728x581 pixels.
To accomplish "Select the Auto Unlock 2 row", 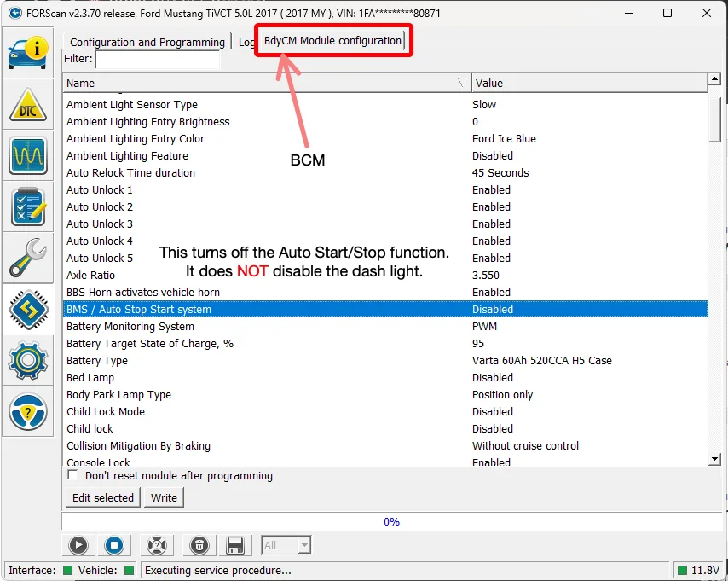I will point(385,206).
